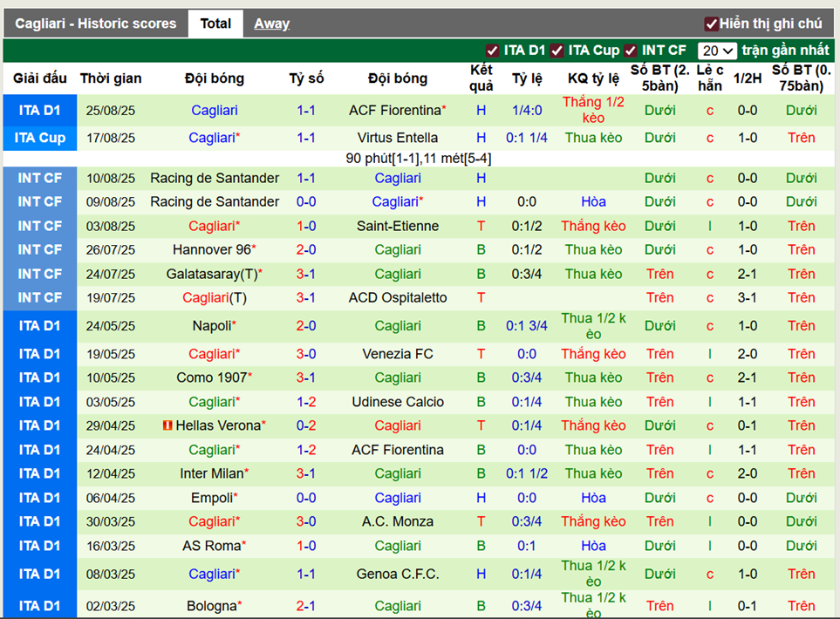Open Inter Milan team link
840x619 pixels.
pyautogui.click(x=212, y=473)
